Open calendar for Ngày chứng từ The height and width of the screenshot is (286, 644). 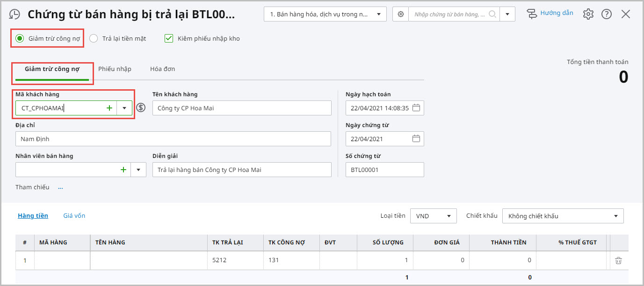416,139
